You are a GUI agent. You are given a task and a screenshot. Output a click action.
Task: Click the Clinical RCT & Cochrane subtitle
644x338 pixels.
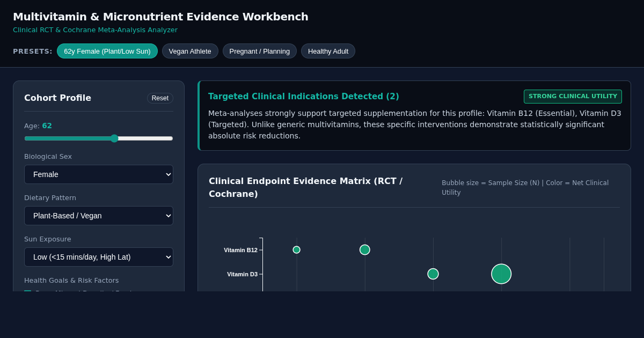pyautogui.click(x=95, y=30)
